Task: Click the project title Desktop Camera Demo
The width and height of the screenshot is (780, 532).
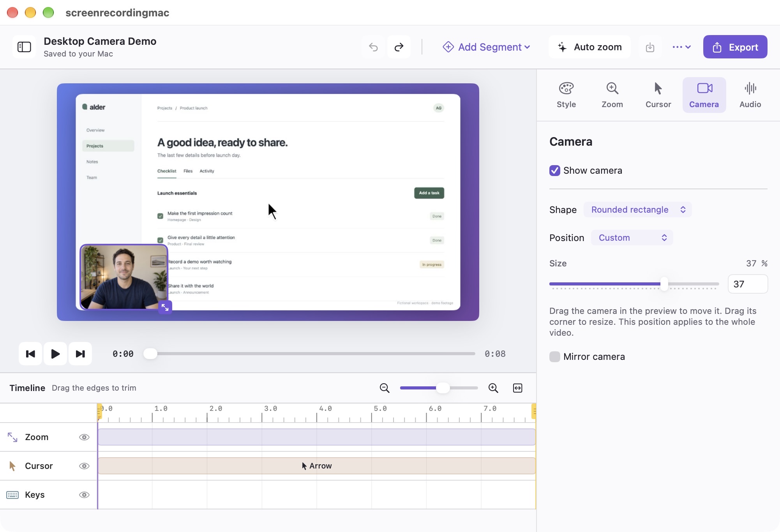Action: [100, 41]
